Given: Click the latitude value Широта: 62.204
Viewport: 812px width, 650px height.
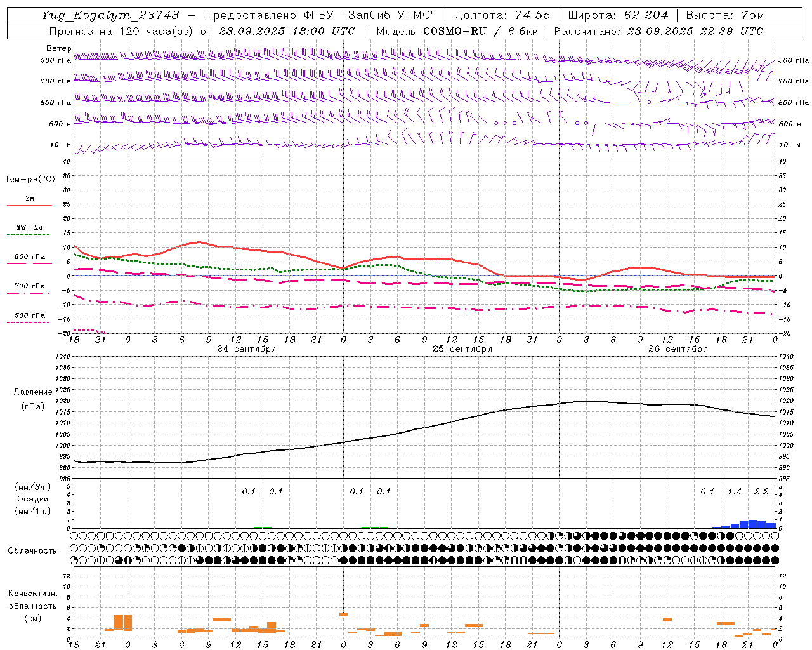Looking at the screenshot, I should (618, 15).
